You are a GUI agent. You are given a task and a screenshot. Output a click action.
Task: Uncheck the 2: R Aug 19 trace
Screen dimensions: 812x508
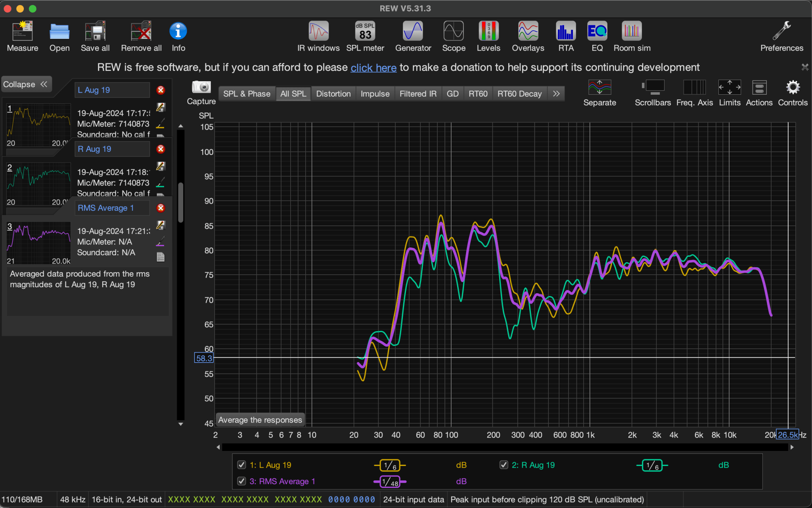click(504, 464)
